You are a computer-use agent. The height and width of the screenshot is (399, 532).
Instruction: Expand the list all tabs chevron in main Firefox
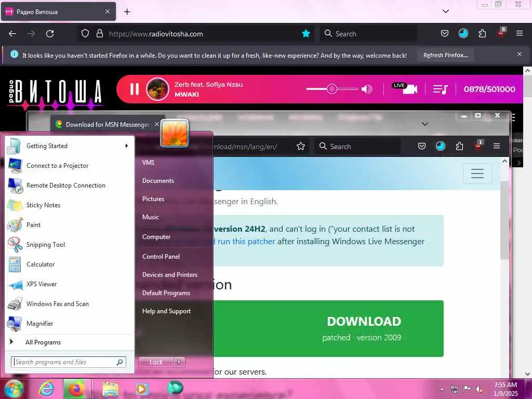pyautogui.click(x=446, y=11)
